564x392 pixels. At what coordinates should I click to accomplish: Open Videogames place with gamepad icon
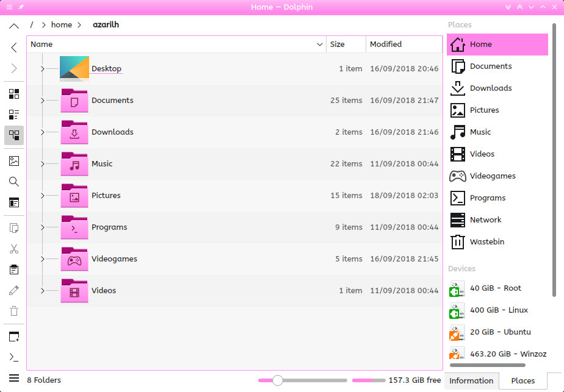[x=497, y=176]
